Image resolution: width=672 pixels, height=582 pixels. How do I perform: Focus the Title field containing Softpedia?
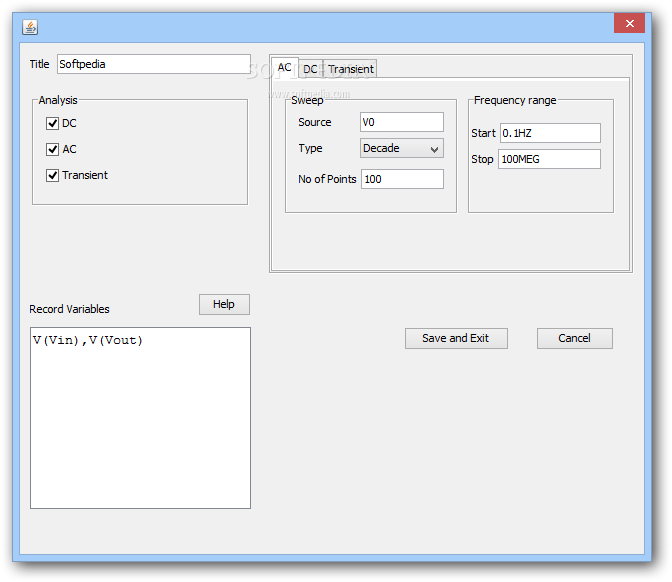click(154, 64)
